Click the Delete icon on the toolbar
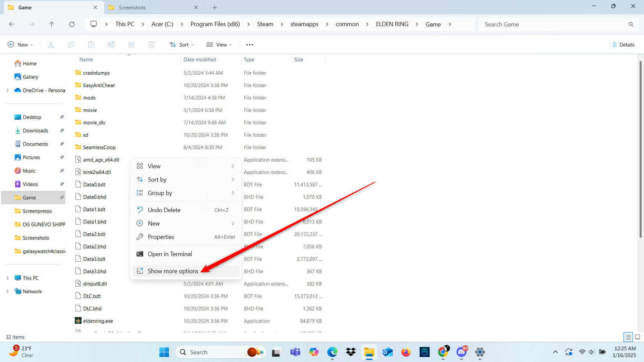The width and height of the screenshot is (644, 362). 151,44
